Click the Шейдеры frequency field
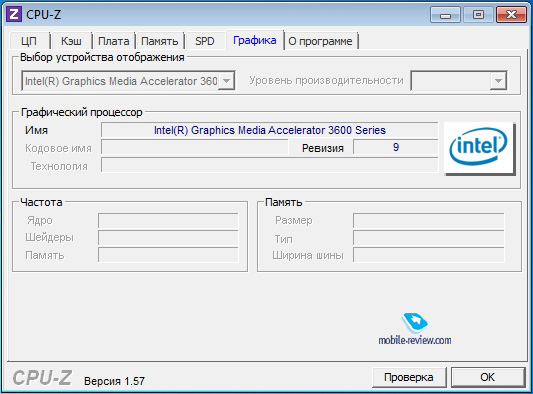The height and width of the screenshot is (394, 533). [168, 238]
